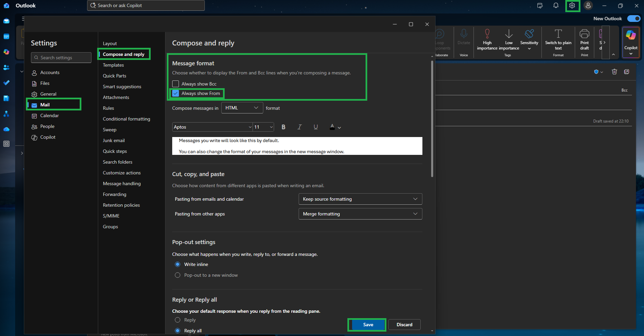
Task: Open the notifications bell
Action: tap(556, 5)
